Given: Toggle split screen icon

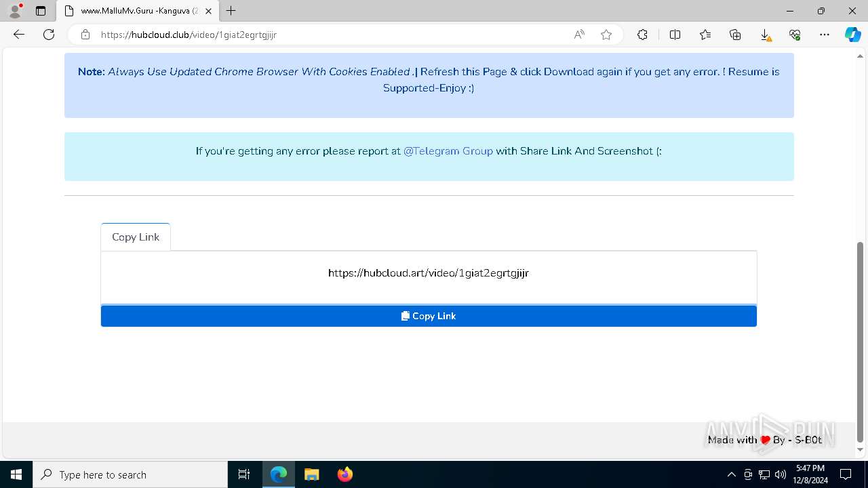Looking at the screenshot, I should pos(675,35).
